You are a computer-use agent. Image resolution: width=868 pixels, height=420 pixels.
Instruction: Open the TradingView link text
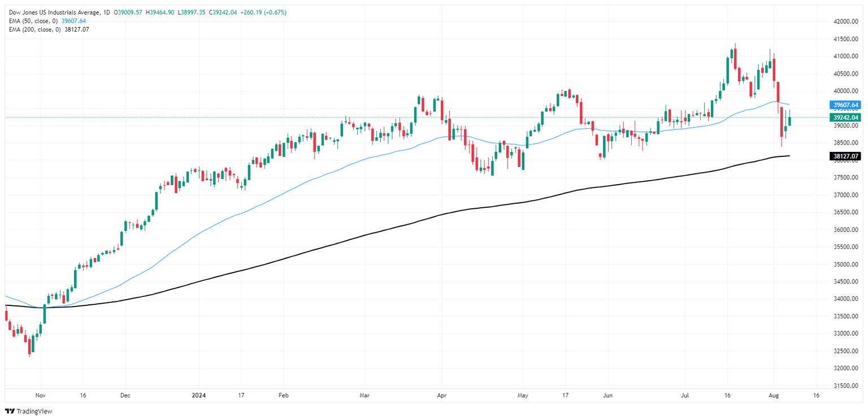pos(35,412)
